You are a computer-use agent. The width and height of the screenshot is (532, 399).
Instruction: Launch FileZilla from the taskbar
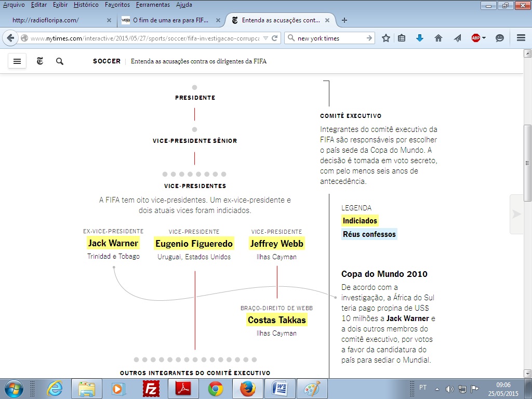[151, 389]
